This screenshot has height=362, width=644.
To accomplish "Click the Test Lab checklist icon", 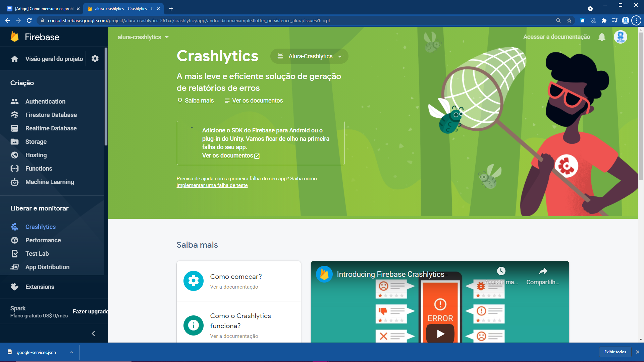I will click(x=14, y=253).
